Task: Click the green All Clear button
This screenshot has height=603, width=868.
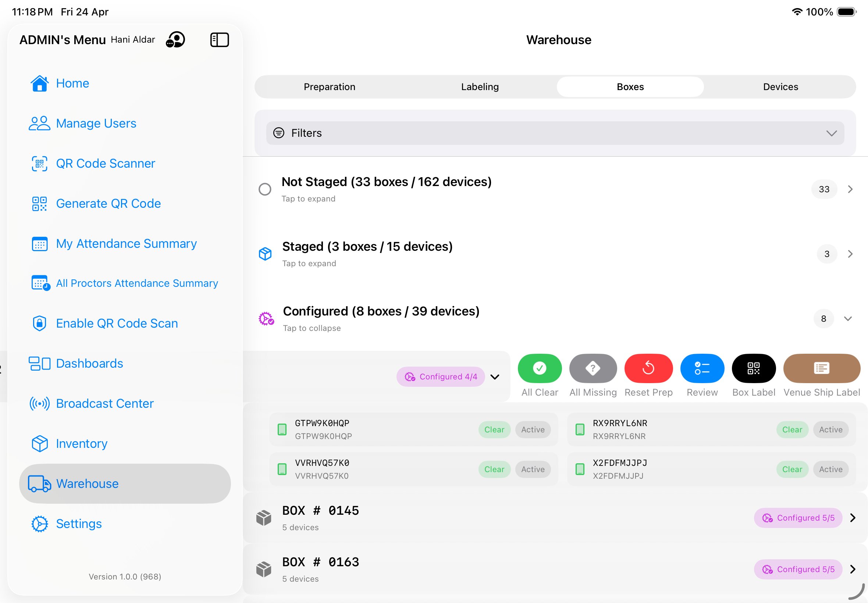Action: tap(539, 368)
